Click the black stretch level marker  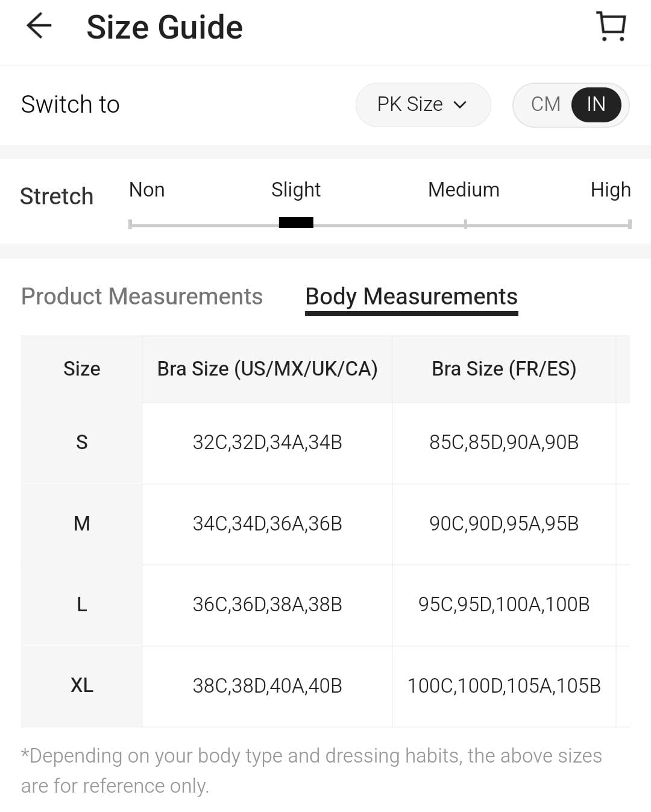(296, 222)
